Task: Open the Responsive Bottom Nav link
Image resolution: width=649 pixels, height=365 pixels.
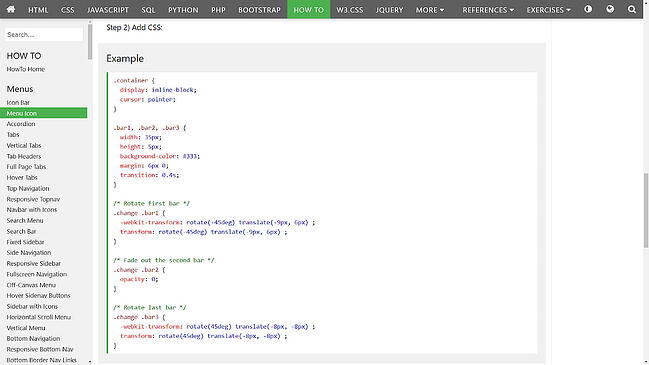Action: coord(40,349)
